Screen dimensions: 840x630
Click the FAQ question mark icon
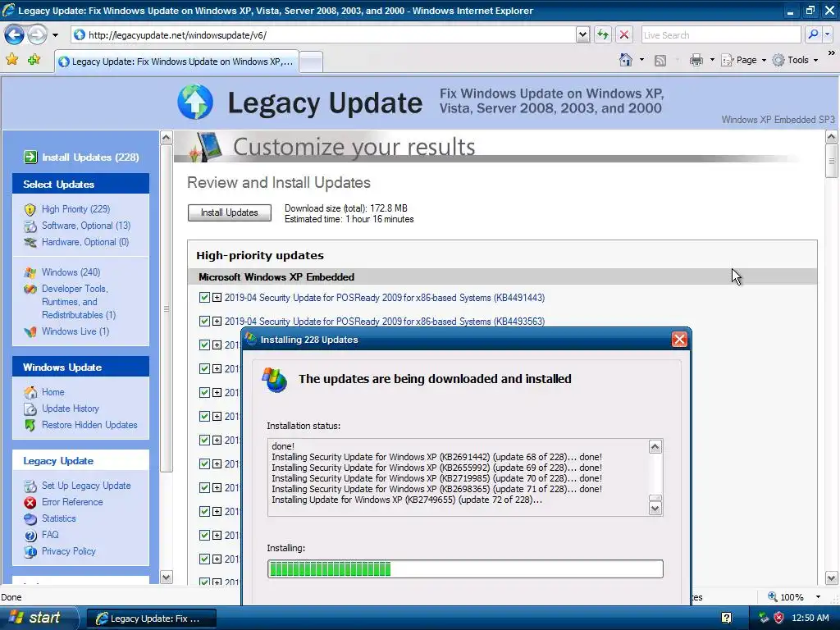pyautogui.click(x=30, y=535)
